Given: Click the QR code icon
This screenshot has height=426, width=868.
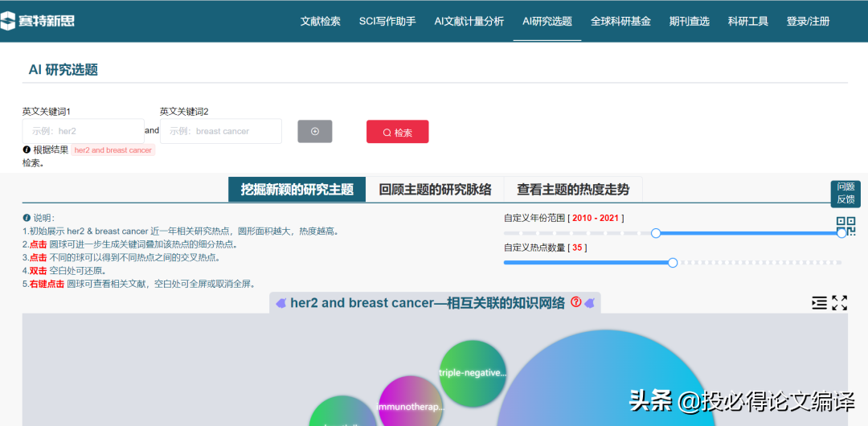Looking at the screenshot, I should (x=845, y=226).
